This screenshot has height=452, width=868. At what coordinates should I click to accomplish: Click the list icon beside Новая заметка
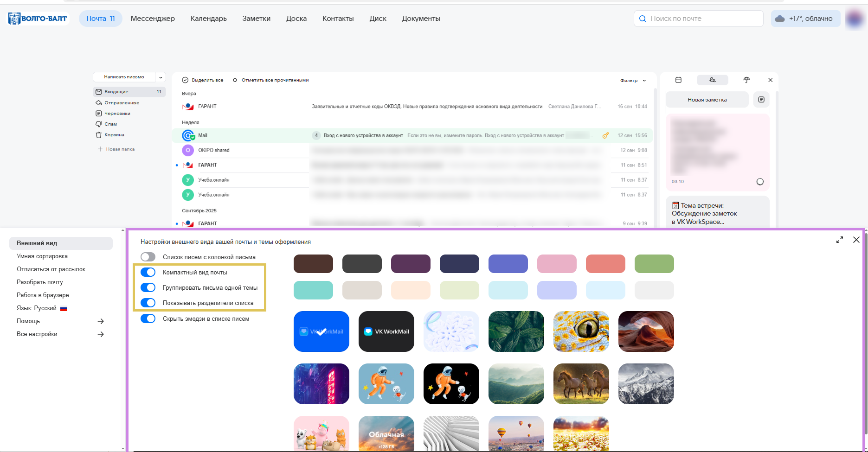click(761, 100)
